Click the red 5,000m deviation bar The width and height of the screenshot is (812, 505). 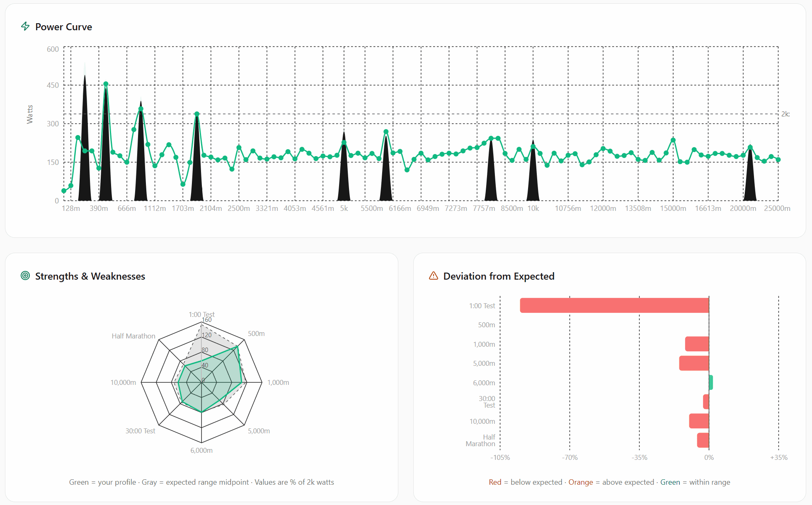point(693,363)
